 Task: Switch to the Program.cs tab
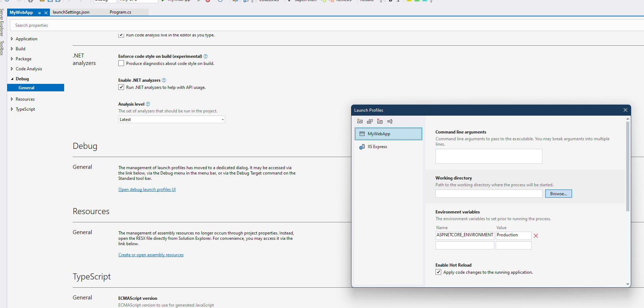click(120, 12)
